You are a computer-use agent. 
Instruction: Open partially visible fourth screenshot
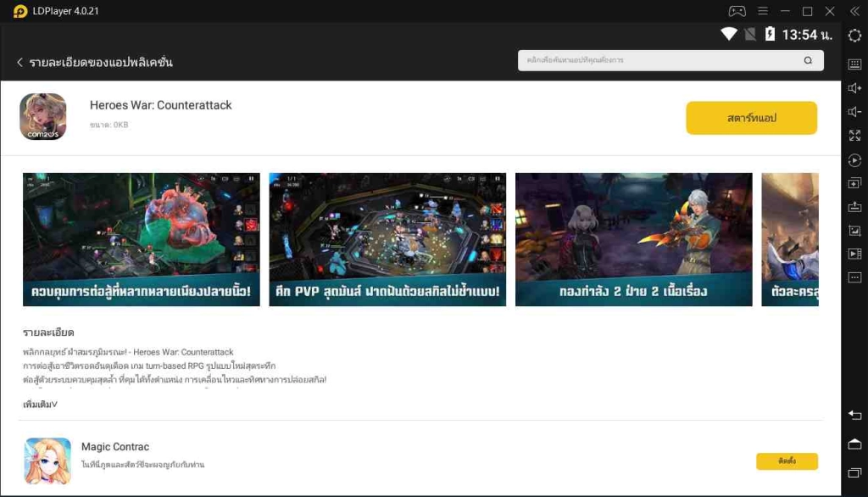(790, 239)
